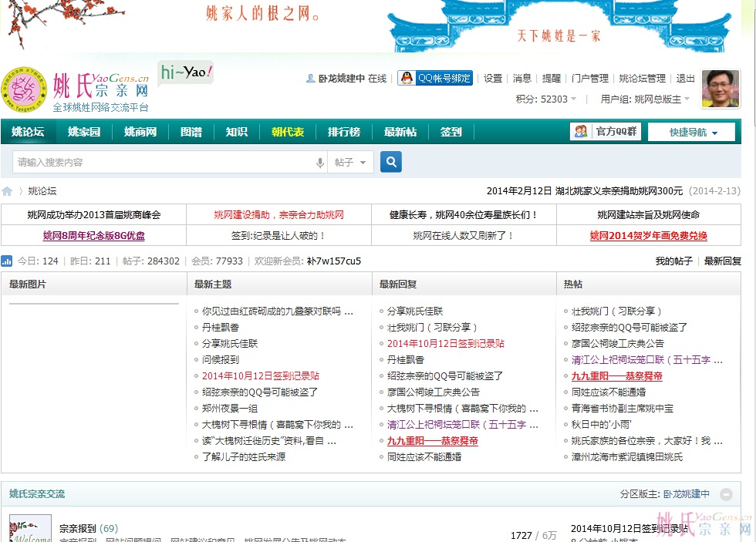Click the 退出 logout link
The width and height of the screenshot is (756, 542).
[685, 79]
